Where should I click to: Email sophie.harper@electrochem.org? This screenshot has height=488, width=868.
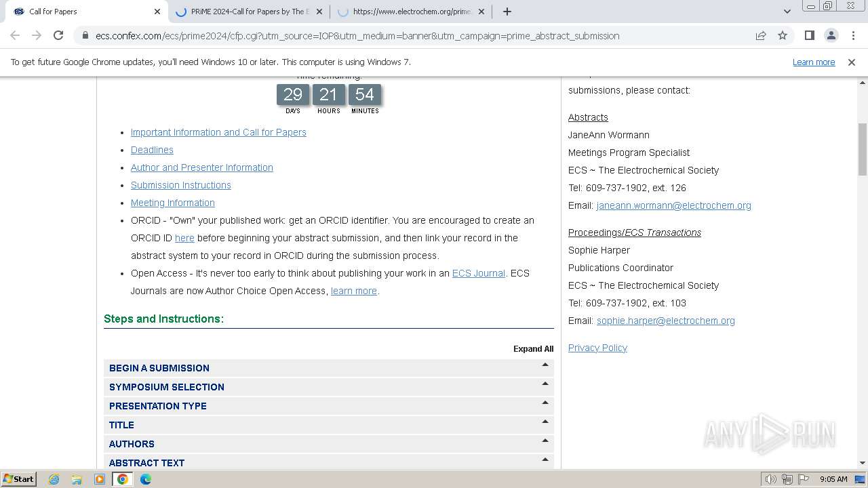tap(666, 321)
